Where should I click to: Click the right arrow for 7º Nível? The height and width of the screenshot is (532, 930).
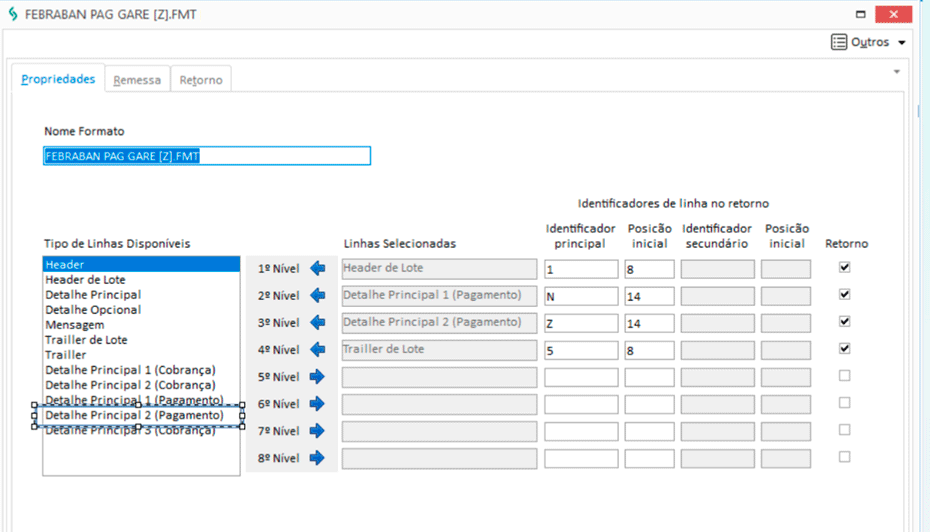pyautogui.click(x=318, y=431)
